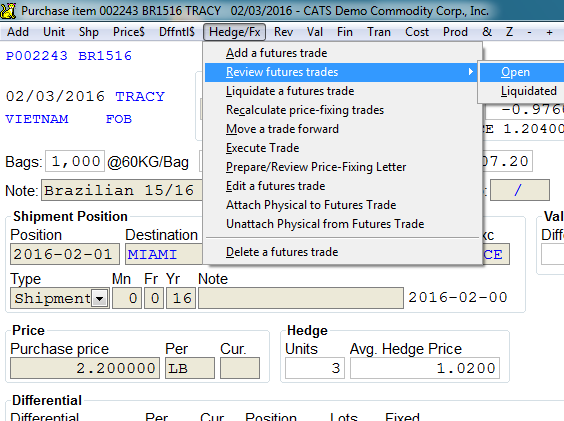The height and width of the screenshot is (421, 564).
Task: Click the CATS application icon in title bar
Action: 8,10
